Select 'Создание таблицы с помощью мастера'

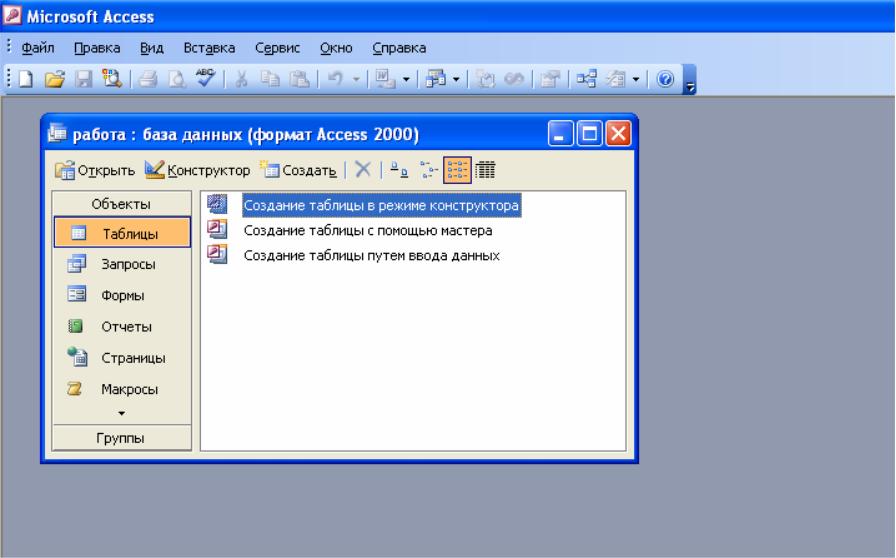(x=367, y=230)
